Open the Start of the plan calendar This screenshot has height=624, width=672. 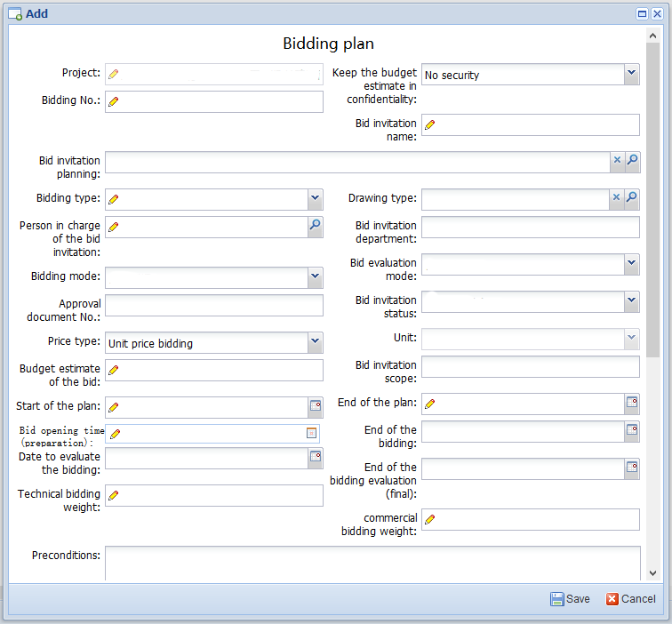pos(315,406)
